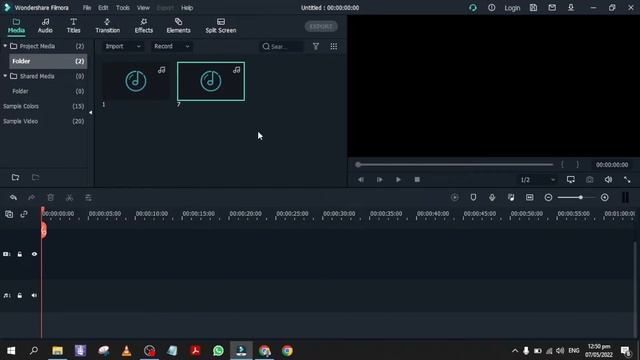Open the Audio tab
This screenshot has height=360, width=640.
(x=45, y=26)
